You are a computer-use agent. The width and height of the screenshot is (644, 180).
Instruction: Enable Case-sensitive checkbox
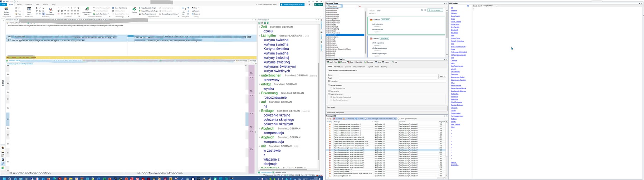pyautogui.click(x=329, y=91)
